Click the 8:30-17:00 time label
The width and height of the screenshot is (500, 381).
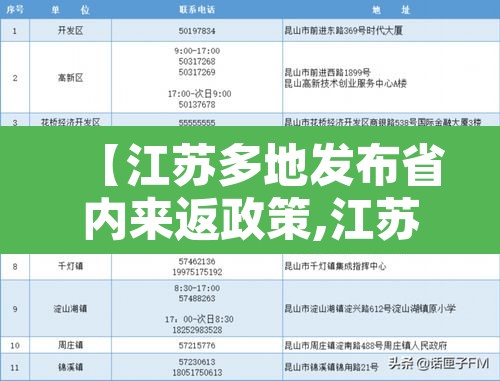coord(197,288)
